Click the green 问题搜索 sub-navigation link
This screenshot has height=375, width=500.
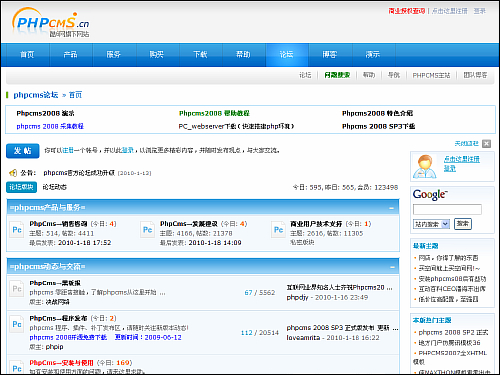(337, 75)
